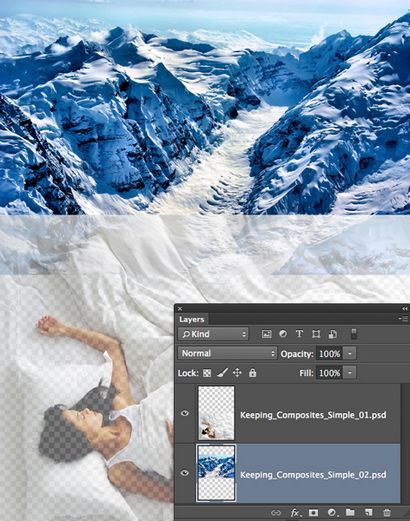Screen dimensions: 410x521
Task: Hide the Keeping_Composites_Simple_02.psd layer
Action: point(185,473)
